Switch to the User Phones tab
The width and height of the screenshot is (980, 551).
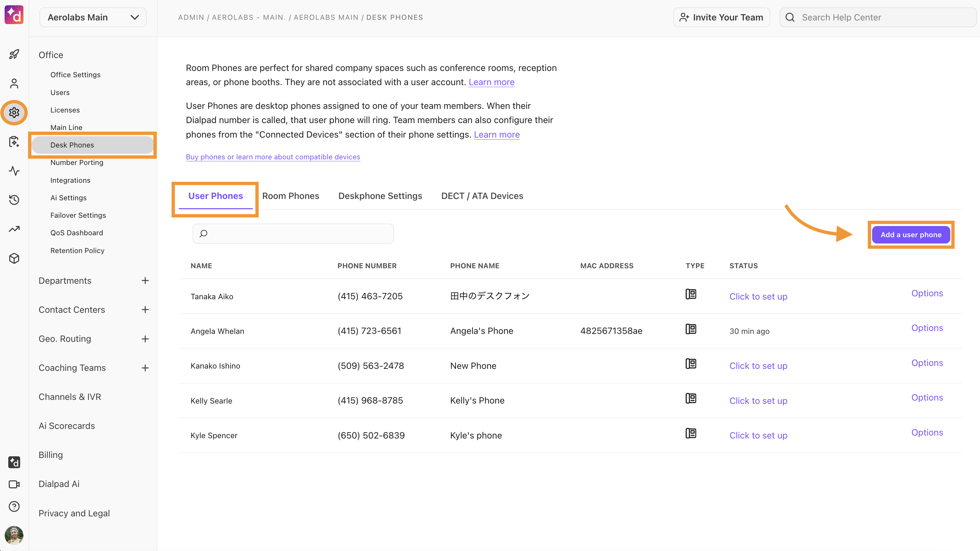point(215,196)
